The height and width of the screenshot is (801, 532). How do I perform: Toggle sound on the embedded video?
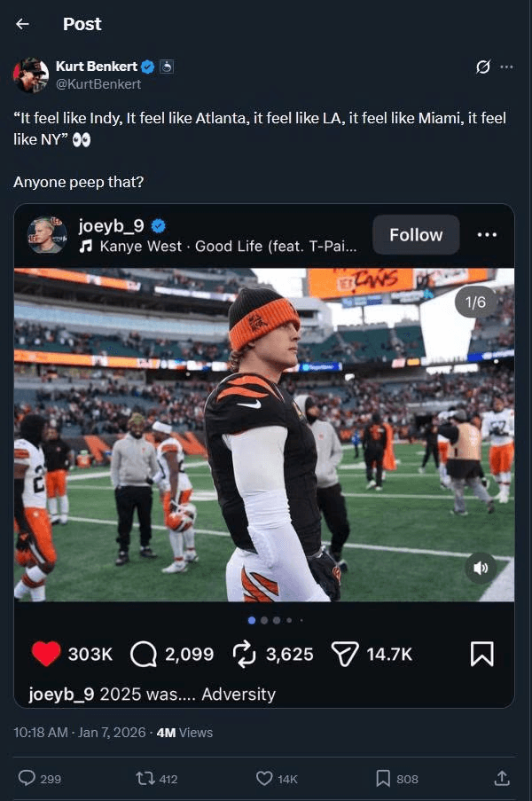481,569
